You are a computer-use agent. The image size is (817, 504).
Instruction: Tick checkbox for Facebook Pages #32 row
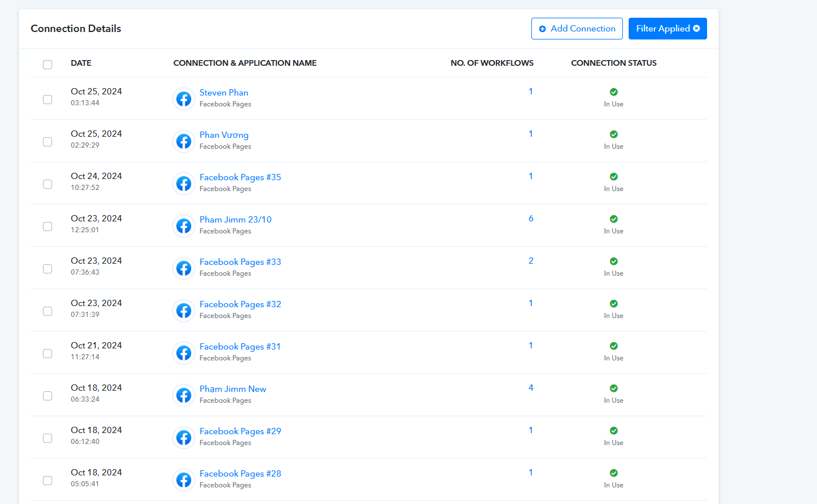coord(48,311)
